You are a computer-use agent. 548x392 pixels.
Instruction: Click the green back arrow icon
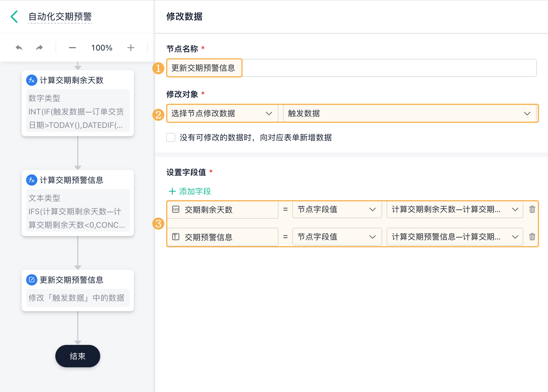pos(14,17)
